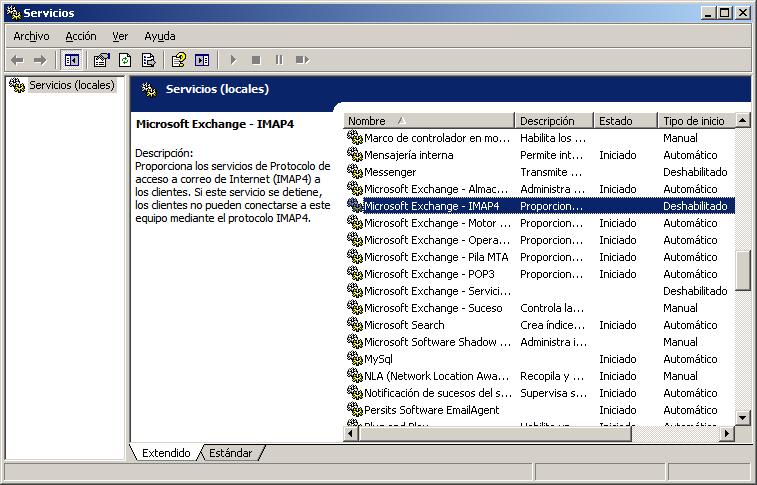Switch to the Estándar tab
The height and width of the screenshot is (485, 757).
tap(231, 453)
